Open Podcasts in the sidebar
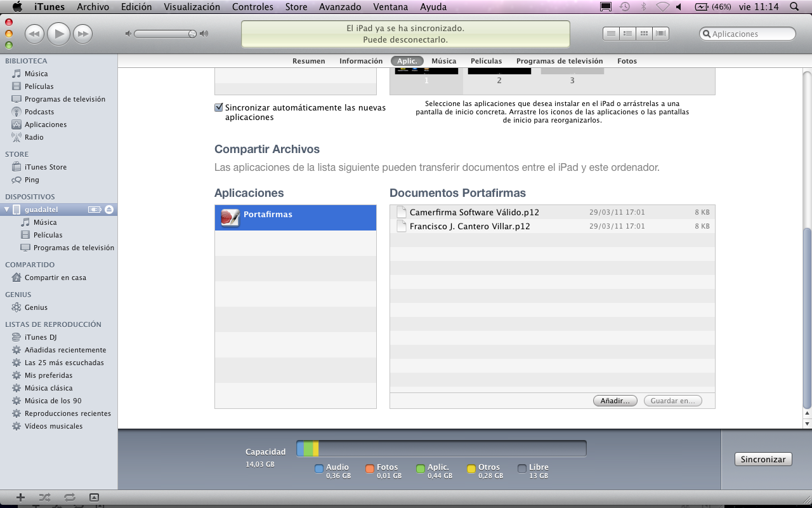 (39, 112)
